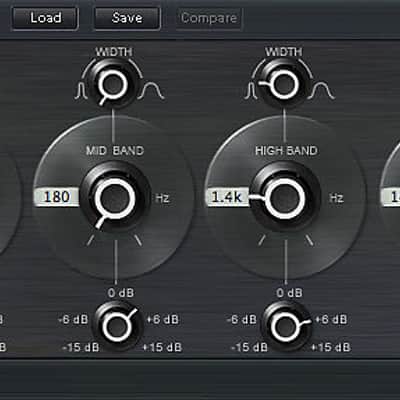Screen dimensions: 400x400
Task: Click the HIGH BAND label
Action: click(x=286, y=151)
